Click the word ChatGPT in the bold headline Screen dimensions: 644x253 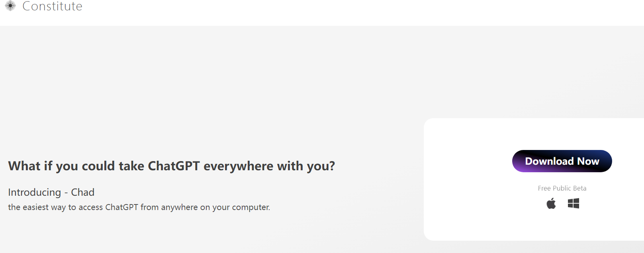174,166
